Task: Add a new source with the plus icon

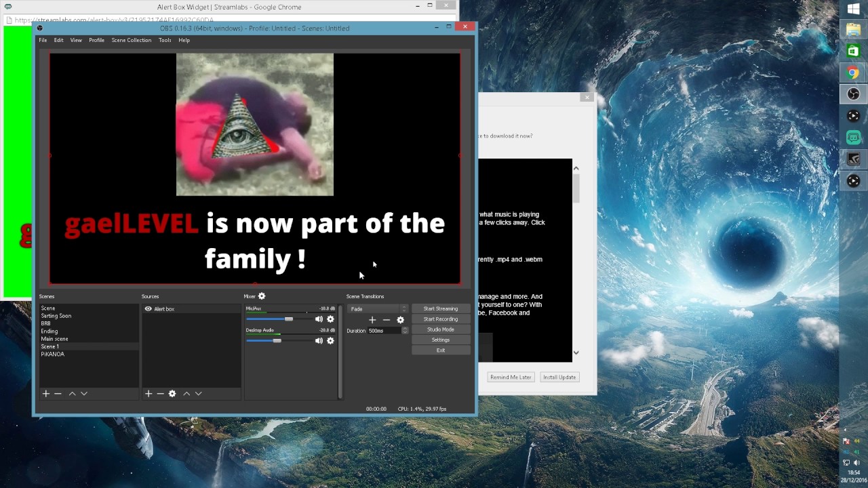Action: point(149,393)
